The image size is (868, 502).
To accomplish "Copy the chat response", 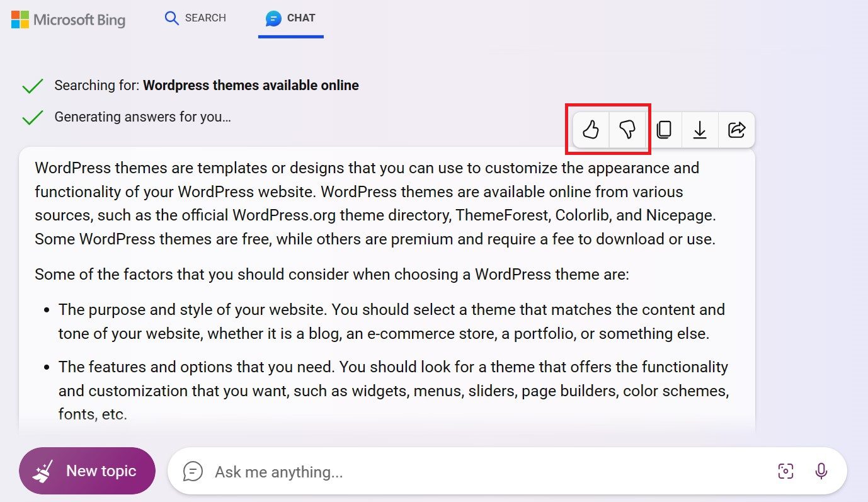I will coord(665,129).
